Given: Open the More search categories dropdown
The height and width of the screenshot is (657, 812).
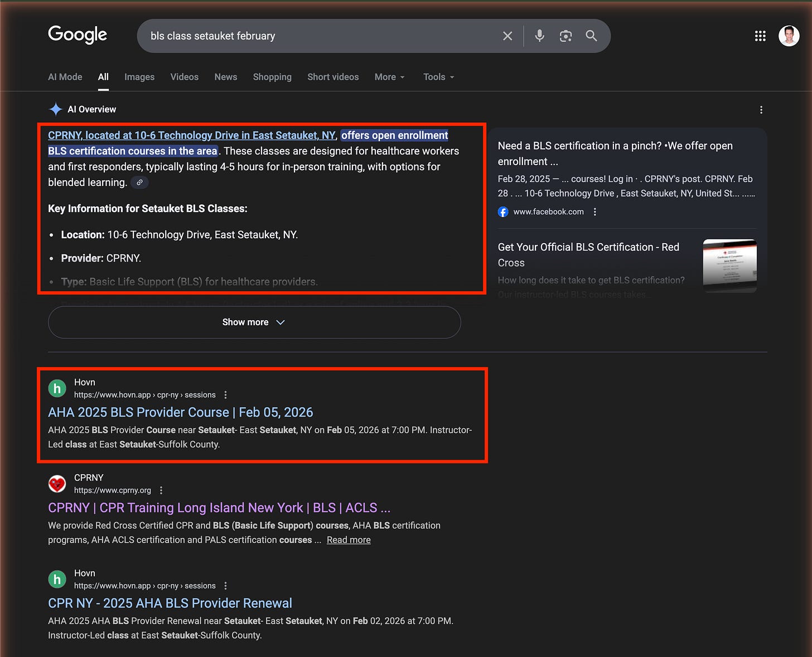Looking at the screenshot, I should click(x=389, y=77).
